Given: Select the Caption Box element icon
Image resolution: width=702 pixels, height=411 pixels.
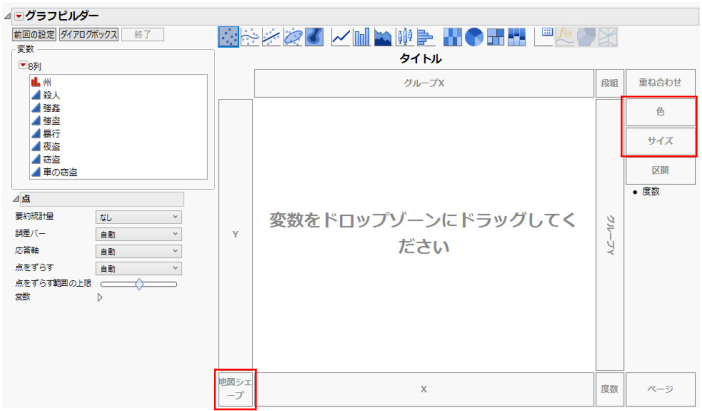Looking at the screenshot, I should pyautogui.click(x=544, y=37).
